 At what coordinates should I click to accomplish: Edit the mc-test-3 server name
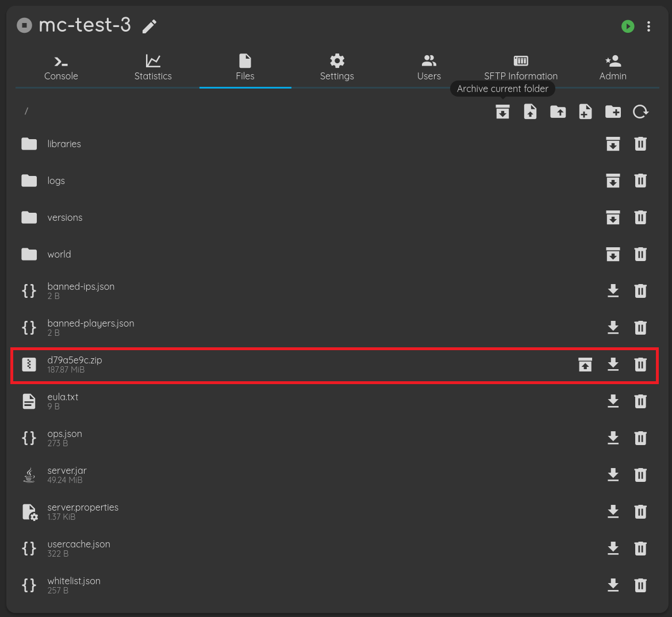[149, 26]
